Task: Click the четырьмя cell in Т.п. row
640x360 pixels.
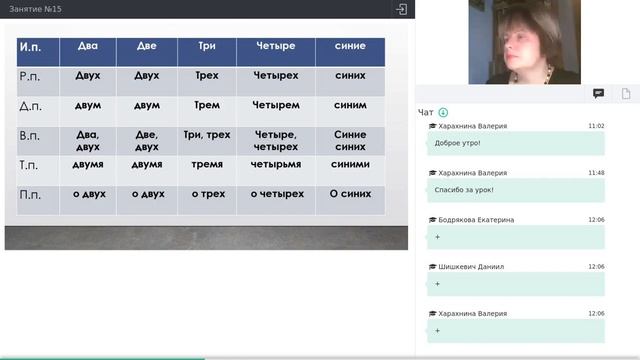Action: (x=276, y=170)
